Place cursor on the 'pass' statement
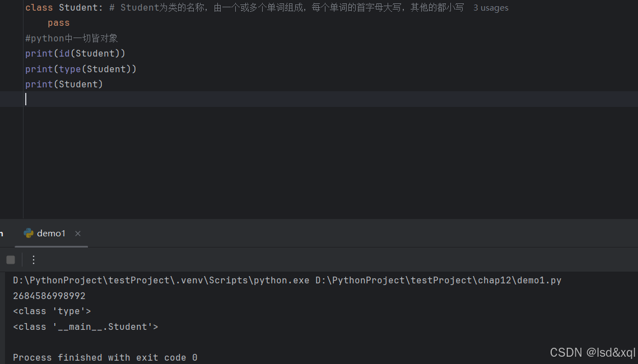638x364 pixels. pos(59,23)
